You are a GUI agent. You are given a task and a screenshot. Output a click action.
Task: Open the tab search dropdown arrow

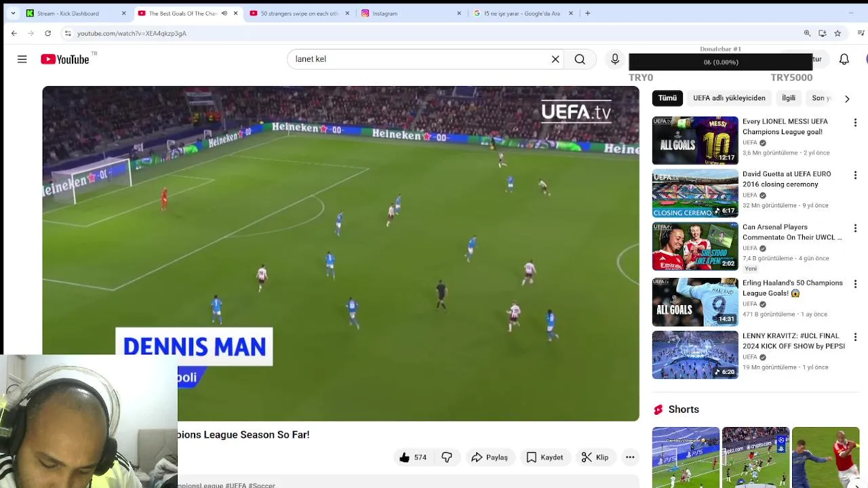coord(13,13)
